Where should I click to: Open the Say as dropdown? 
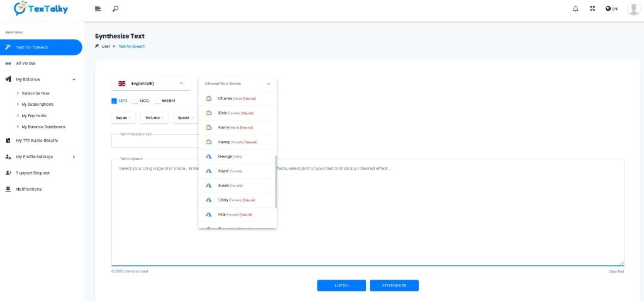tap(124, 118)
